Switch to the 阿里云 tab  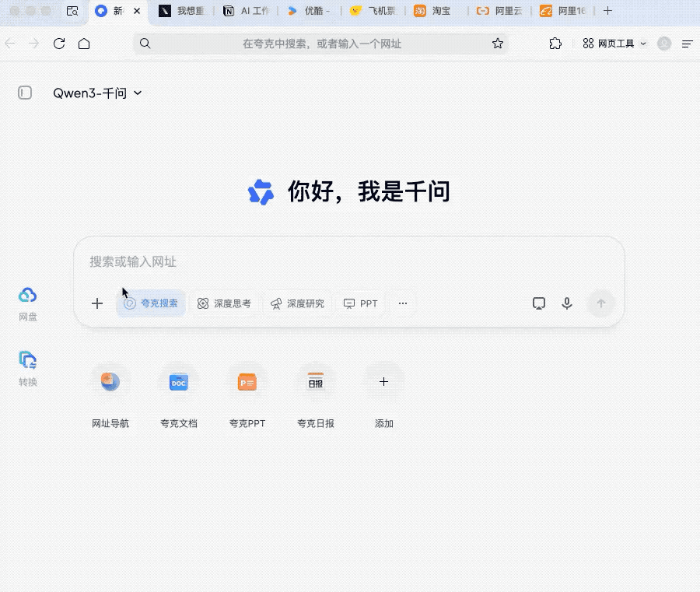click(502, 11)
